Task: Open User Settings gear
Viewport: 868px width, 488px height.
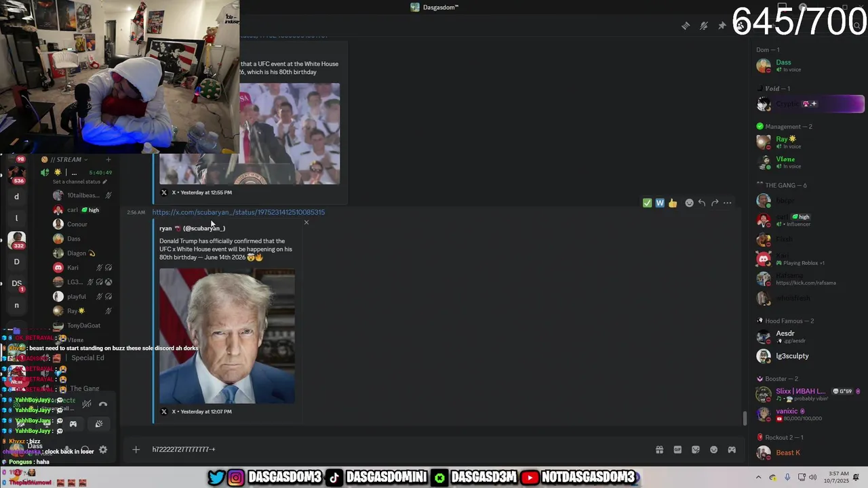Action: (103, 449)
